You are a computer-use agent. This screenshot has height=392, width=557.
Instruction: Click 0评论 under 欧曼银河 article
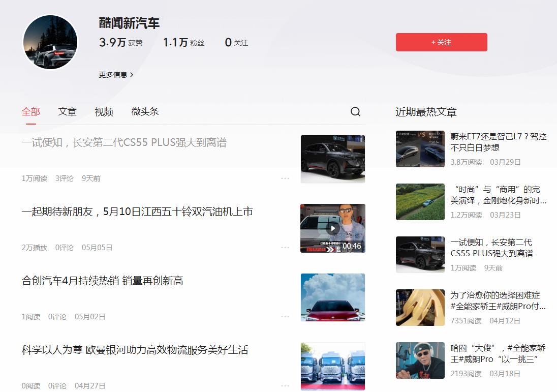tap(57, 385)
